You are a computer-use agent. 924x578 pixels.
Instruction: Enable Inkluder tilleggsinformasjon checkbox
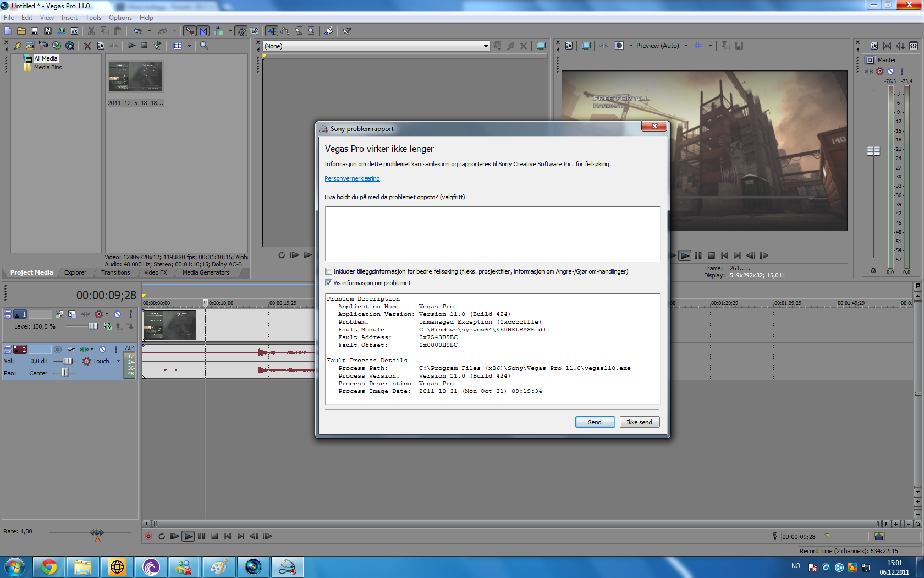[x=328, y=271]
